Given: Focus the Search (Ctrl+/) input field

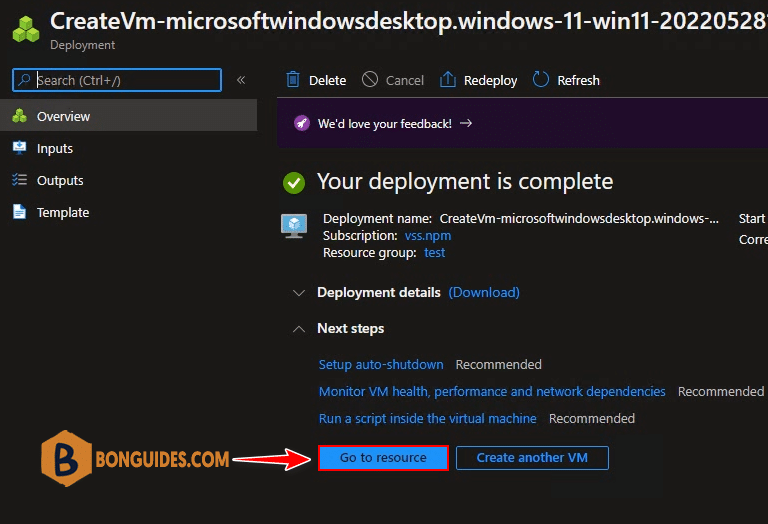Looking at the screenshot, I should click(x=117, y=80).
